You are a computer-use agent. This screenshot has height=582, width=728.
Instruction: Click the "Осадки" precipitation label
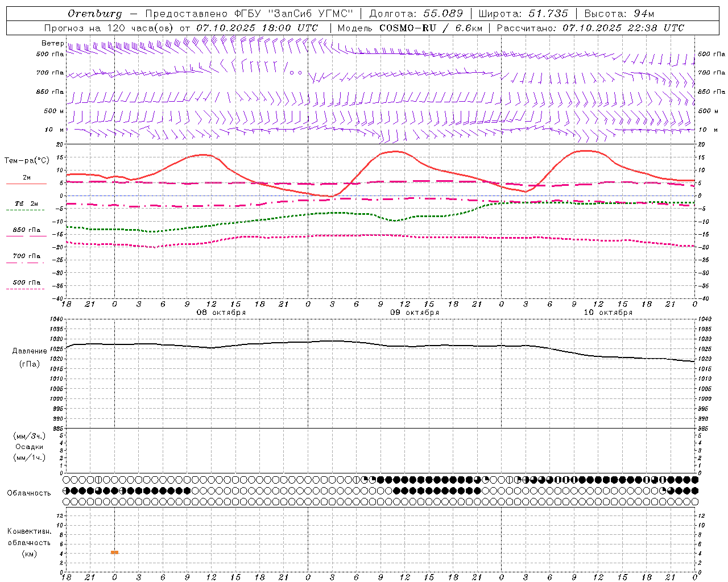point(29,447)
